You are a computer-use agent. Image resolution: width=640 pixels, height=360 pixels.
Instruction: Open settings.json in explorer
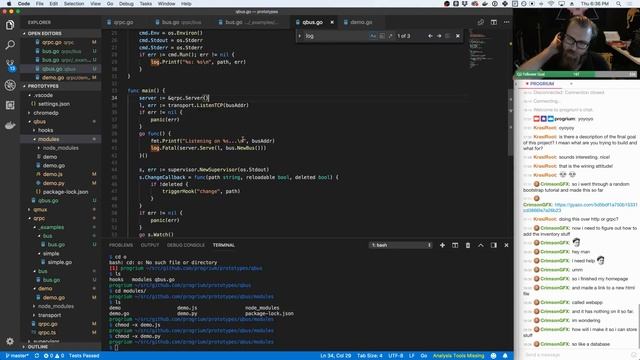53,104
